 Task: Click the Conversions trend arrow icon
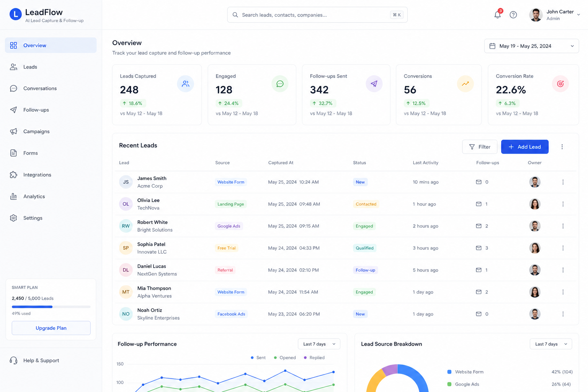pyautogui.click(x=465, y=83)
